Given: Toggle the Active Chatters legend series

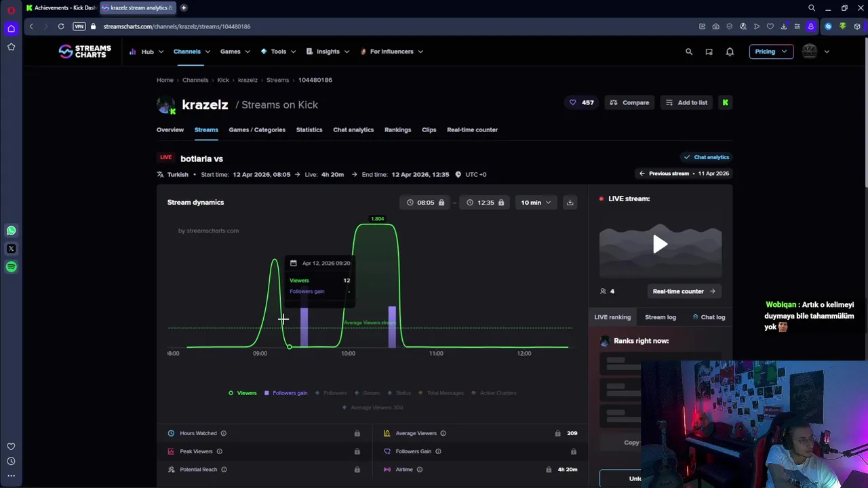Looking at the screenshot, I should coord(494,393).
